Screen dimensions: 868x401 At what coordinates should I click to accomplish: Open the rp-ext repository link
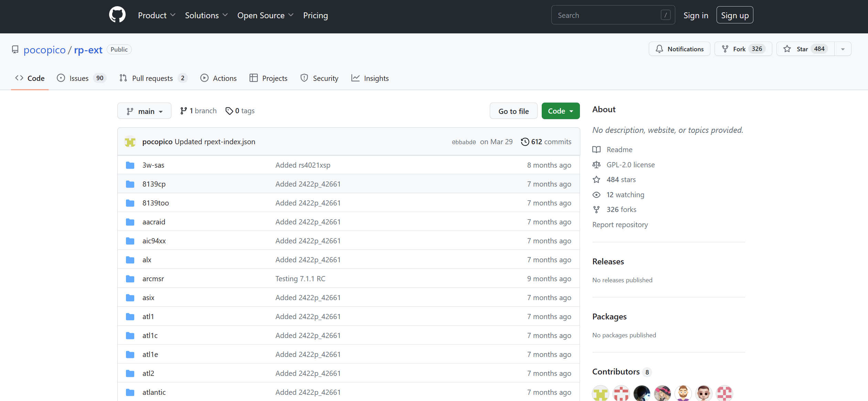tap(88, 50)
